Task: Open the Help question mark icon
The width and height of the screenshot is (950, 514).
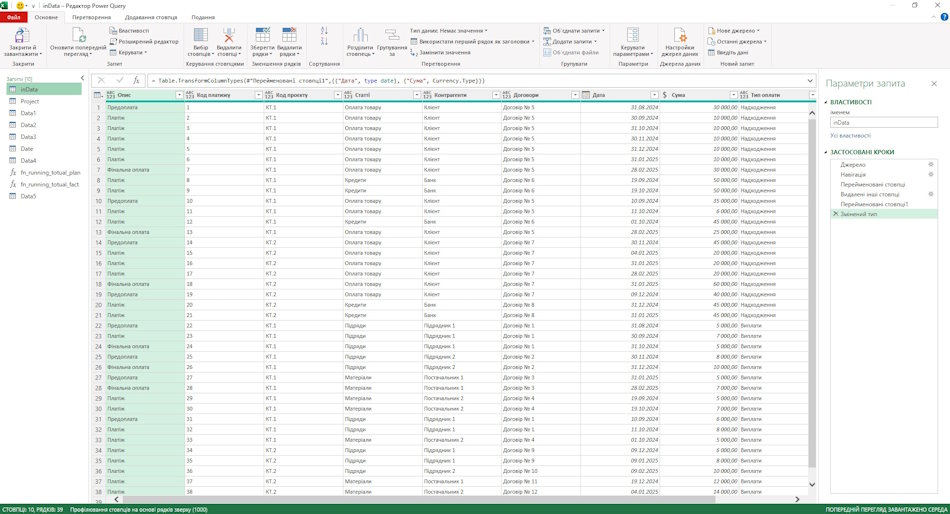Action: pyautogui.click(x=944, y=17)
